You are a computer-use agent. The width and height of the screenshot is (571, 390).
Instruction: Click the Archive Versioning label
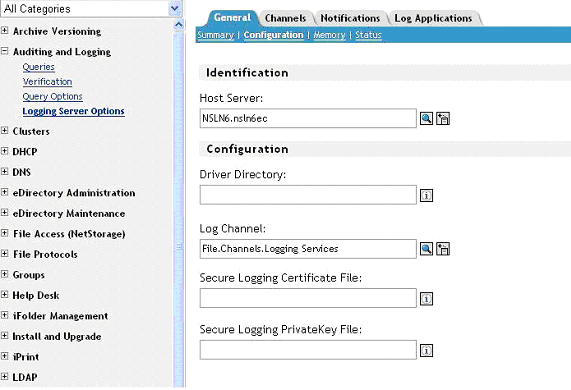pos(57,31)
